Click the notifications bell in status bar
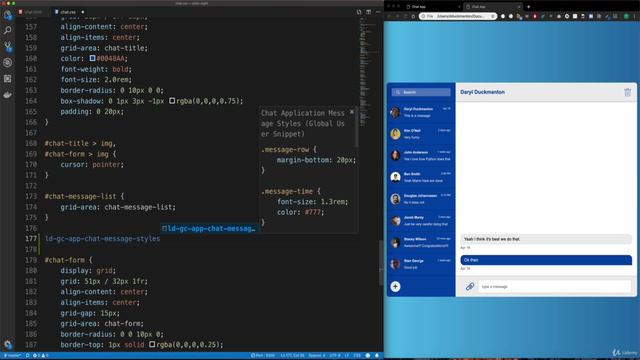The width and height of the screenshot is (640, 360). pos(377,356)
